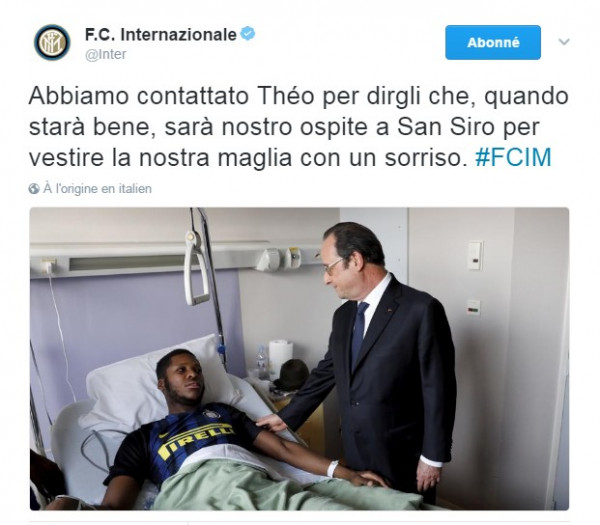Open the #FCIM hashtag
Viewport: 600px width, 525px height.
tap(513, 157)
